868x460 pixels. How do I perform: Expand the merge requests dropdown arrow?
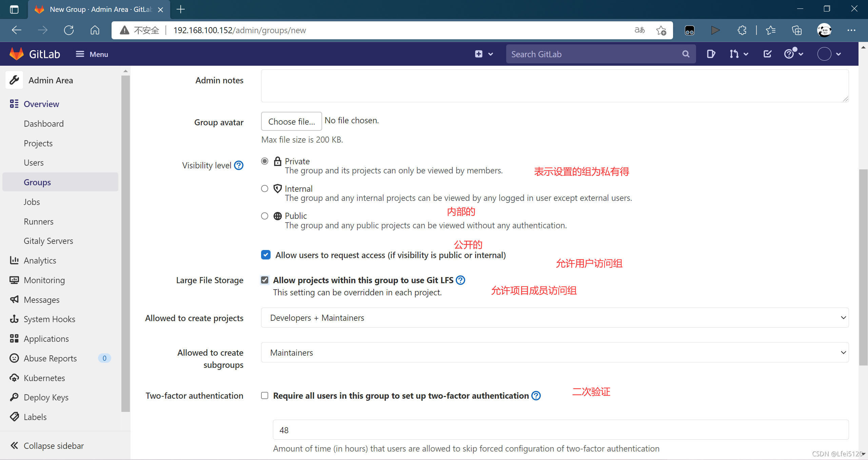[746, 54]
